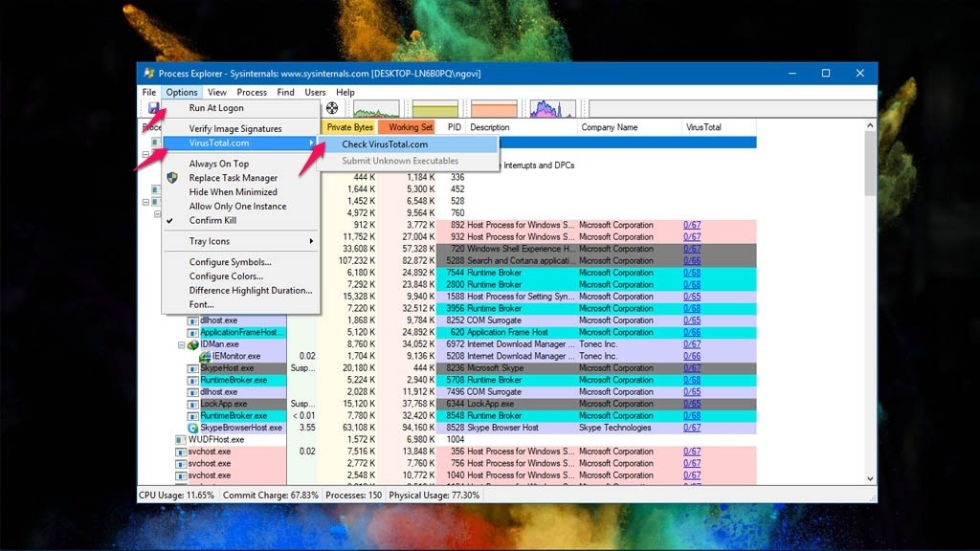Open the Process menu
The width and height of the screenshot is (980, 551).
point(252,92)
